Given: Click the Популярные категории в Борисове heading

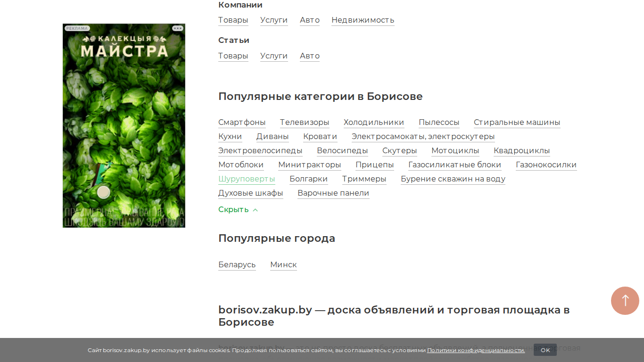Looking at the screenshot, I should click(x=321, y=97).
